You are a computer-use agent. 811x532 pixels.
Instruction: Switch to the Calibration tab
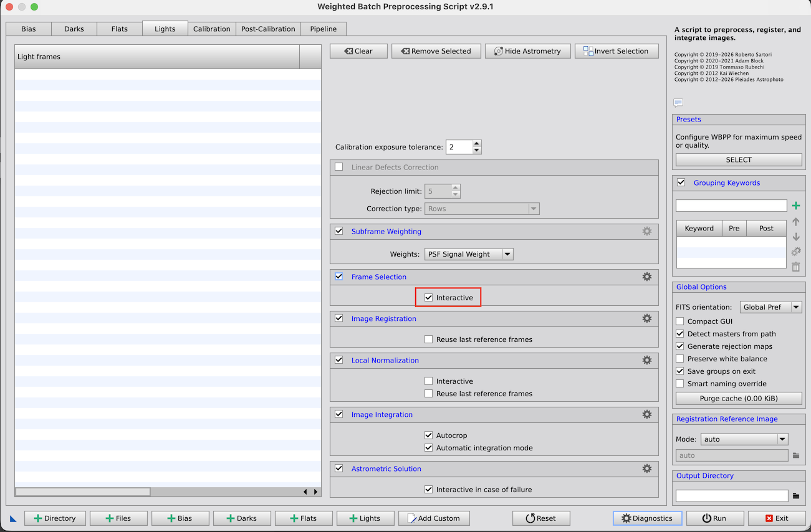[x=211, y=29]
